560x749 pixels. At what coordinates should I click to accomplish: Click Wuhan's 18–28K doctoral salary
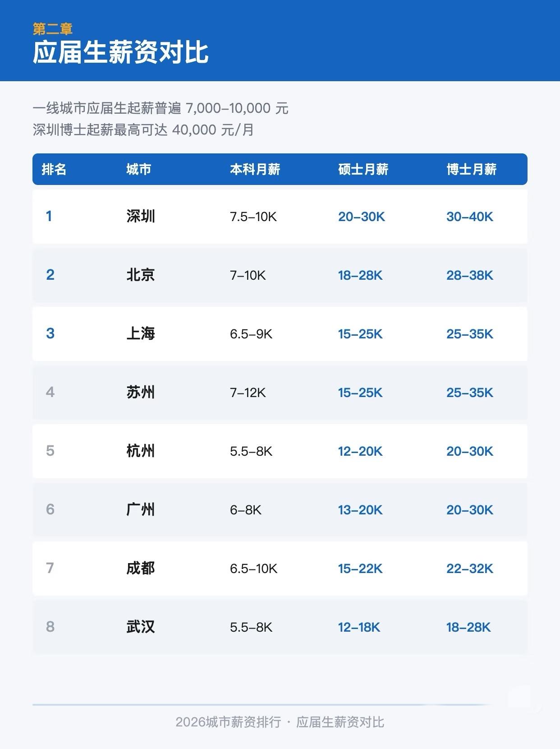[x=468, y=627]
